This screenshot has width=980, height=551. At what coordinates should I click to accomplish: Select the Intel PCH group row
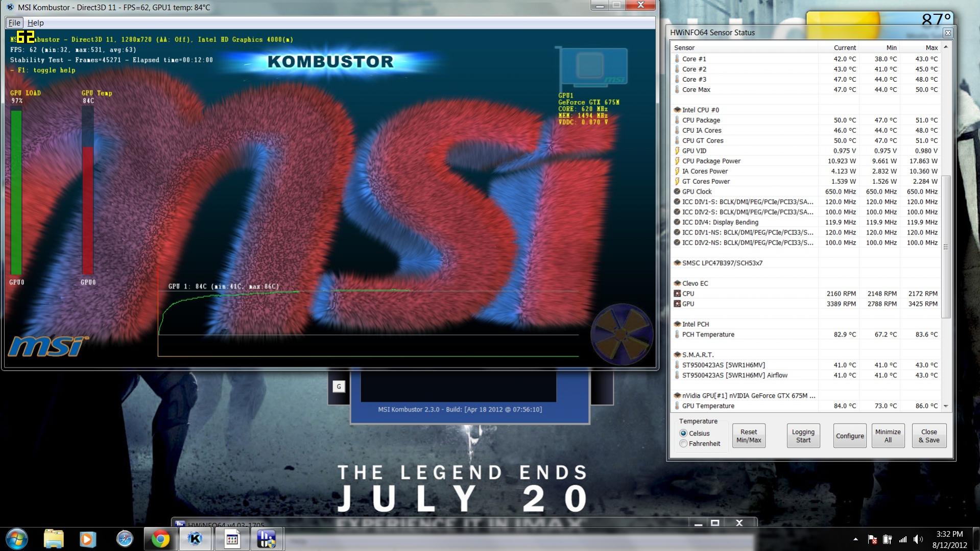pos(806,324)
